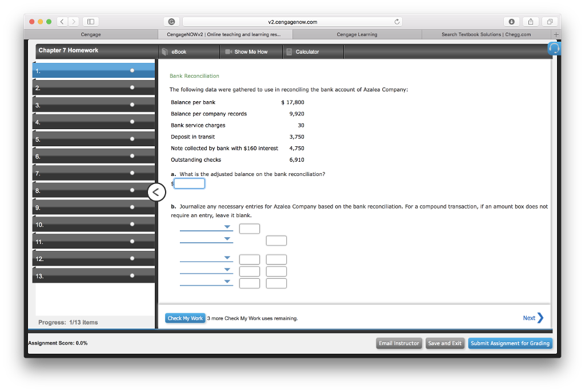Open the headset support icon
The width and height of the screenshot is (585, 392).
(554, 49)
